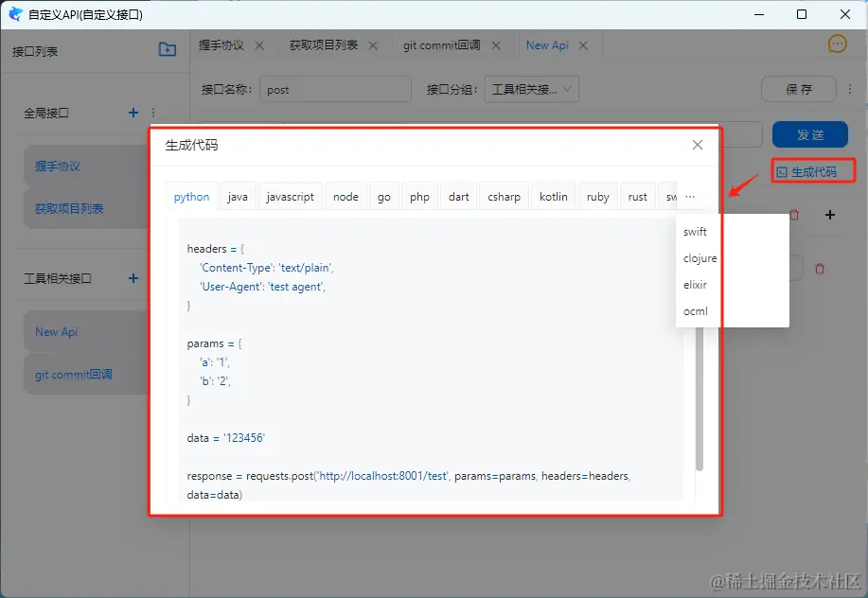868x598 pixels.
Task: Click the 接口名称 input field
Action: click(335, 89)
